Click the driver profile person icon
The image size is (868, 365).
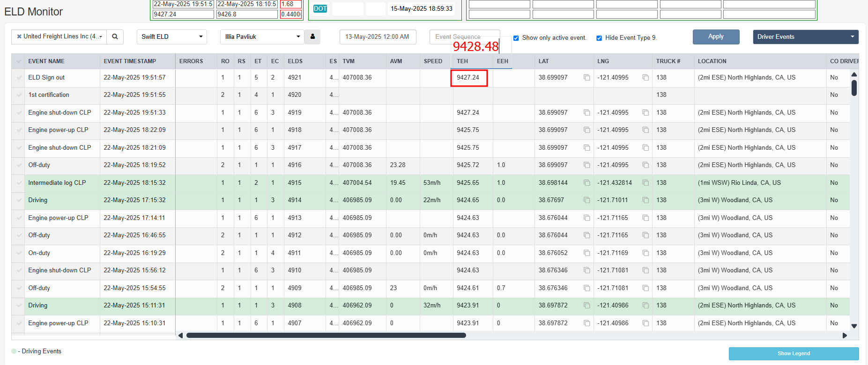[312, 36]
